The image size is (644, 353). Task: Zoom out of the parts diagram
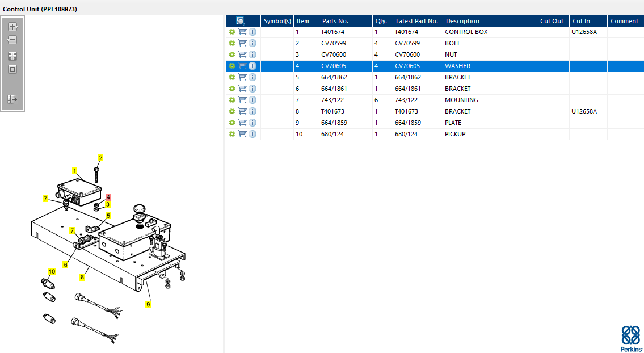point(12,40)
